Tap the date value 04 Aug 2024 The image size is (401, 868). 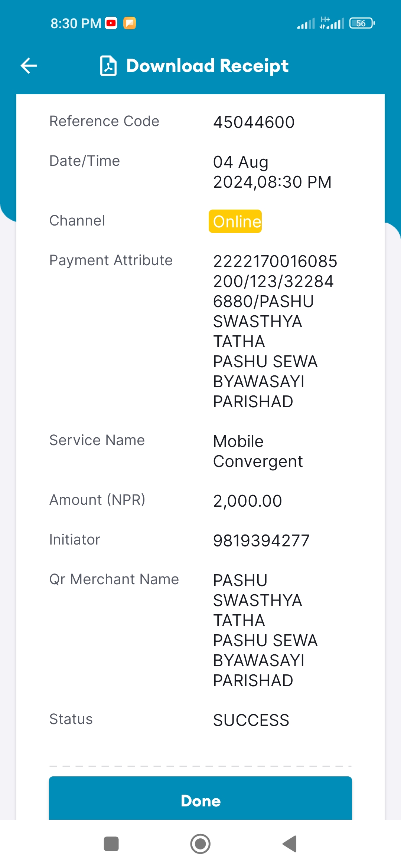pyautogui.click(x=273, y=172)
